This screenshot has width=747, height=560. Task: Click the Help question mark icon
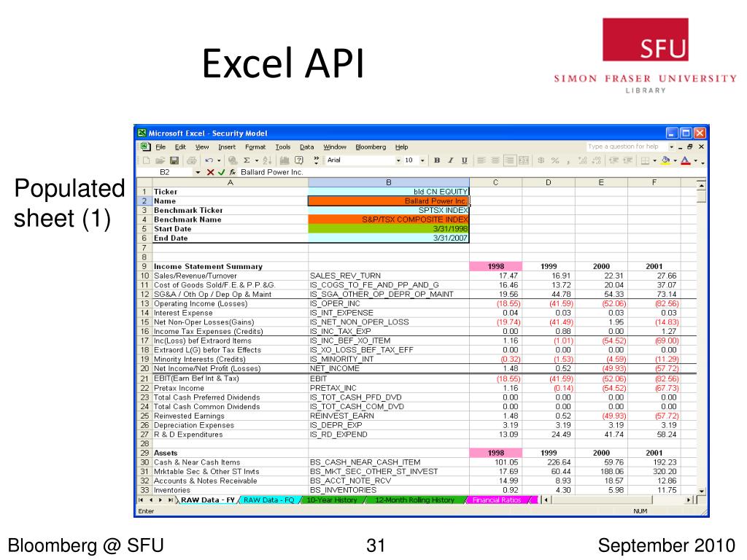[x=299, y=160]
